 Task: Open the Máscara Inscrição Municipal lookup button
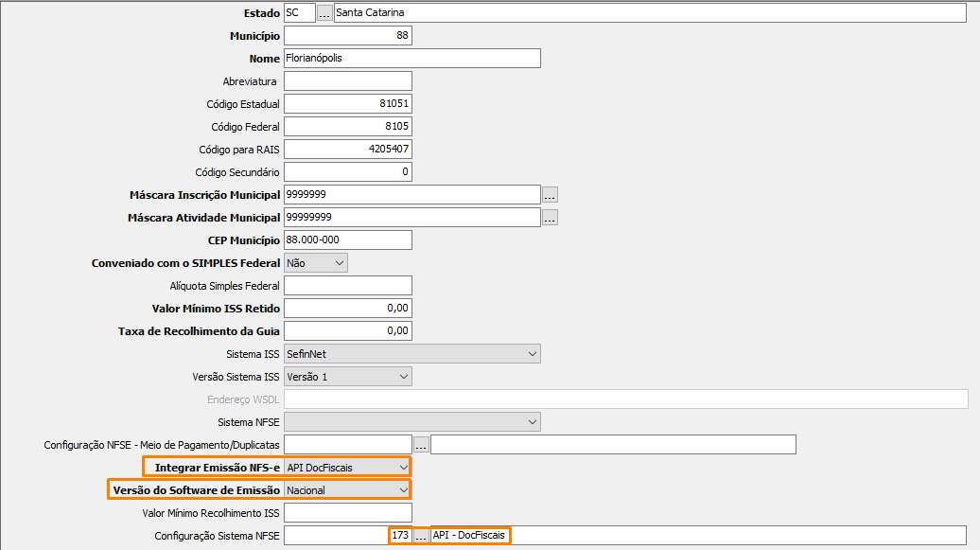(550, 195)
